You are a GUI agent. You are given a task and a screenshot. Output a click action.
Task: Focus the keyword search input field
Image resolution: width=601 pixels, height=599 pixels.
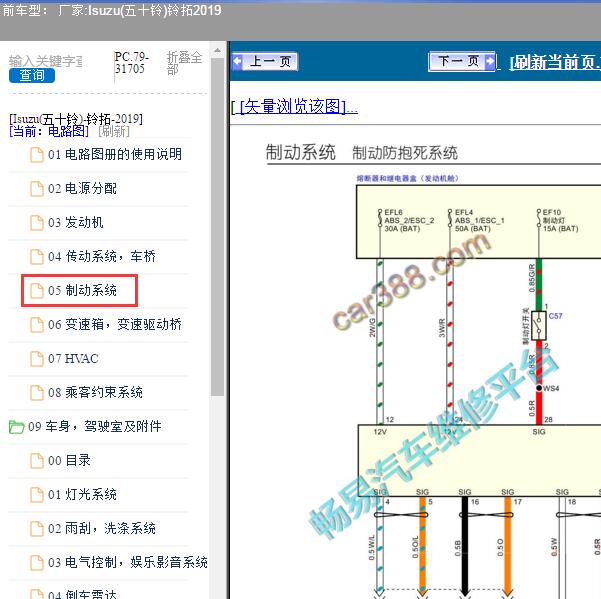pyautogui.click(x=46, y=61)
